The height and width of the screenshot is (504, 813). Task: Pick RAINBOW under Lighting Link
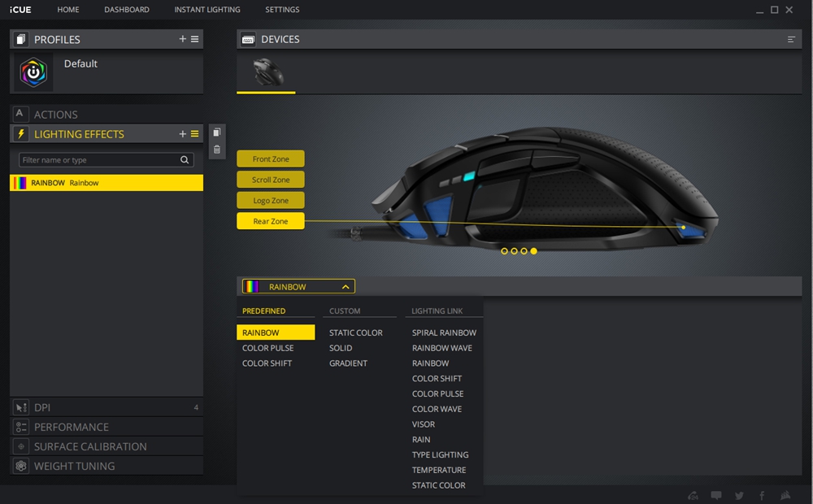tap(430, 363)
